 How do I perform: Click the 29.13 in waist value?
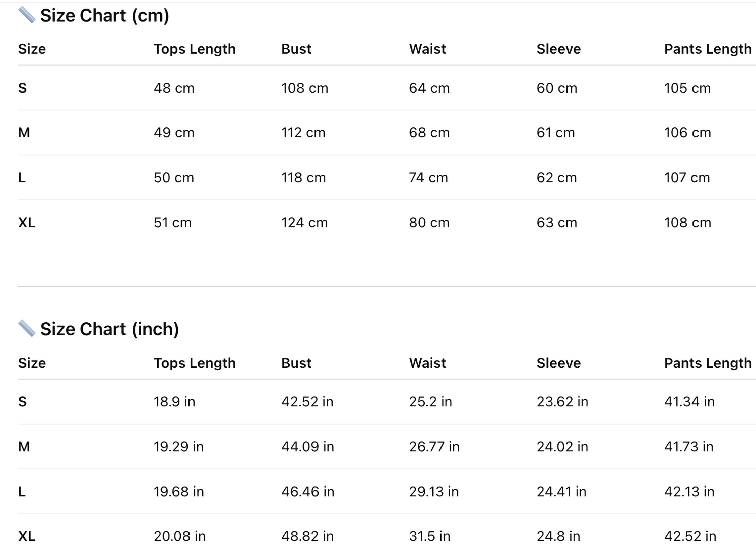[433, 492]
